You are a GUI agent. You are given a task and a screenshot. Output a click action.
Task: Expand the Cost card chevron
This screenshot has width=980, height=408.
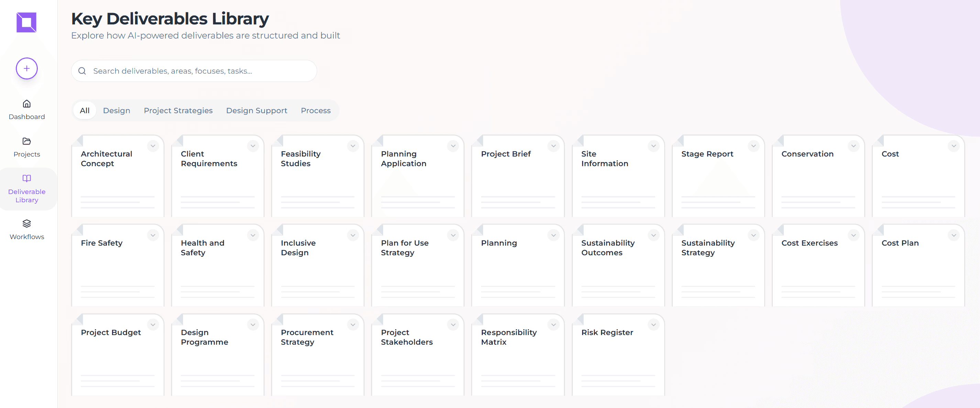point(954,146)
